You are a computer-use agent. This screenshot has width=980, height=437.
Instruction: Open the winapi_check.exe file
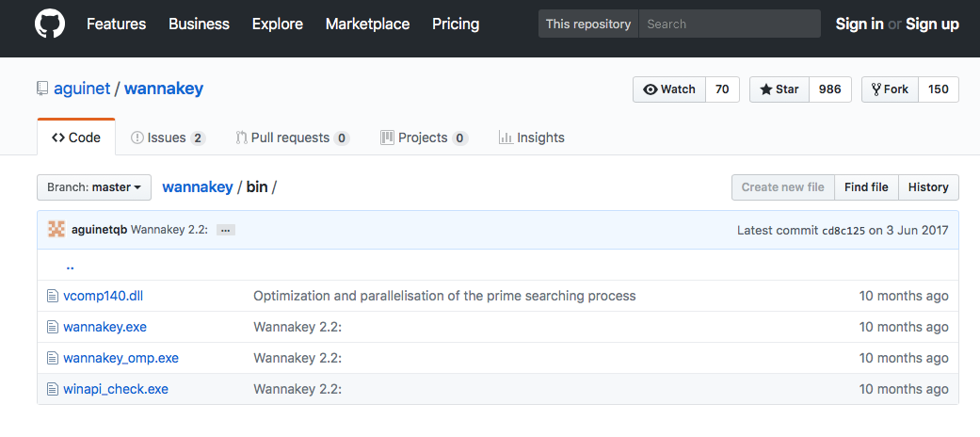[x=116, y=389]
